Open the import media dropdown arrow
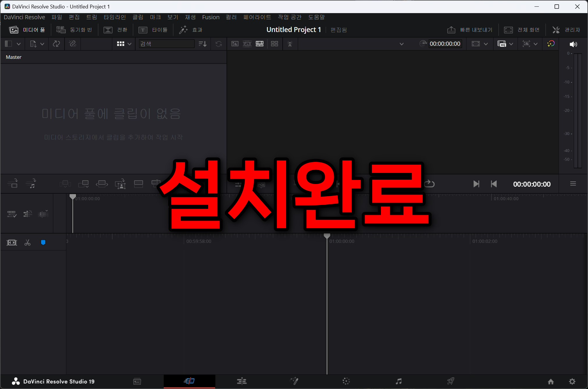This screenshot has width=588, height=389. pyautogui.click(x=42, y=44)
